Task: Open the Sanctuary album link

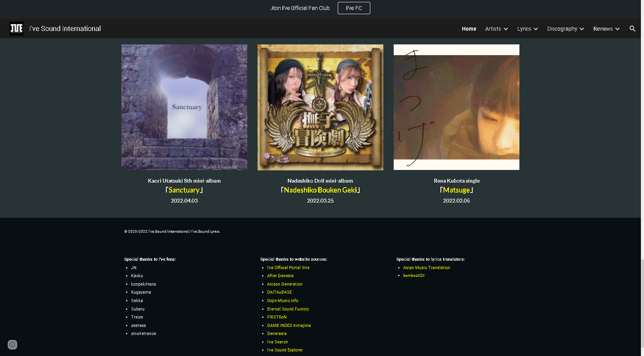Action: (x=184, y=190)
